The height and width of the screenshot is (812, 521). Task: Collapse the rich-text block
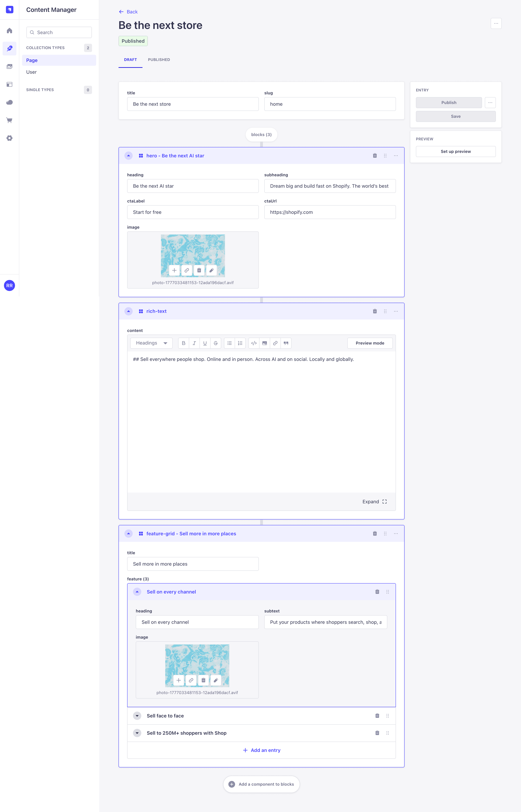(129, 311)
